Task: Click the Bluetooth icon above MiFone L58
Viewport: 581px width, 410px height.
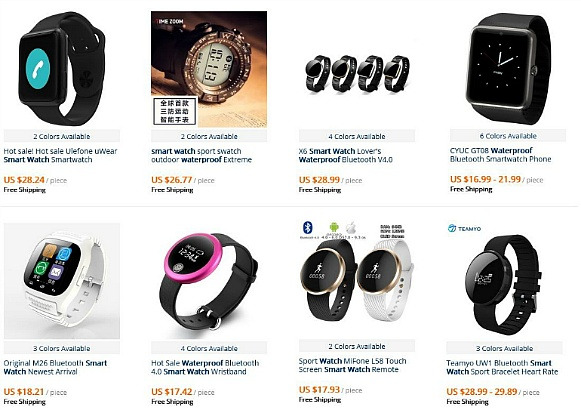Action: point(308,228)
